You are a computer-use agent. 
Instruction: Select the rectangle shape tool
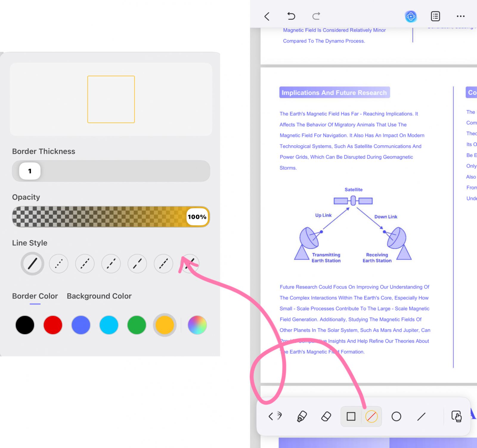[351, 416]
